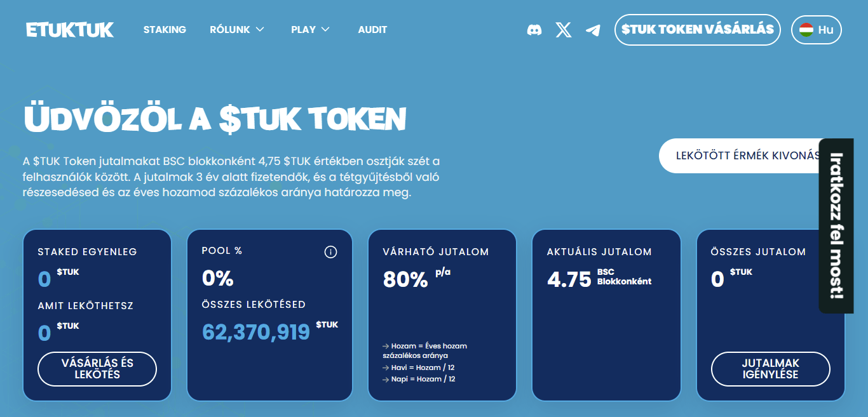Open the Hu language selector

click(x=817, y=30)
